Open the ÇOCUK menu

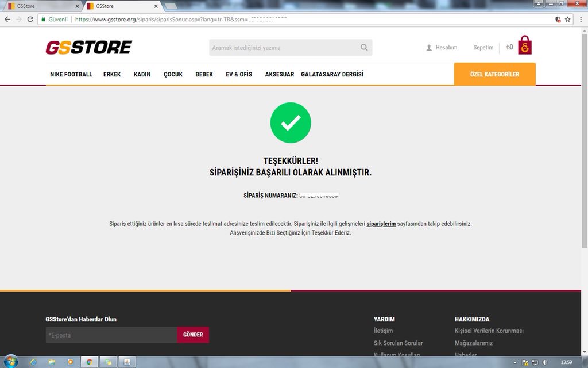point(173,74)
